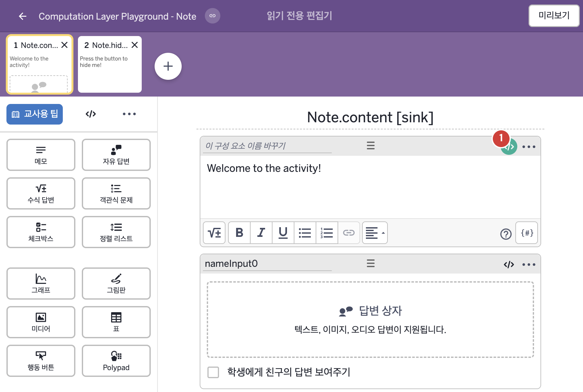583x392 pixels.
Task: Rename note component name field
Action: point(267,146)
